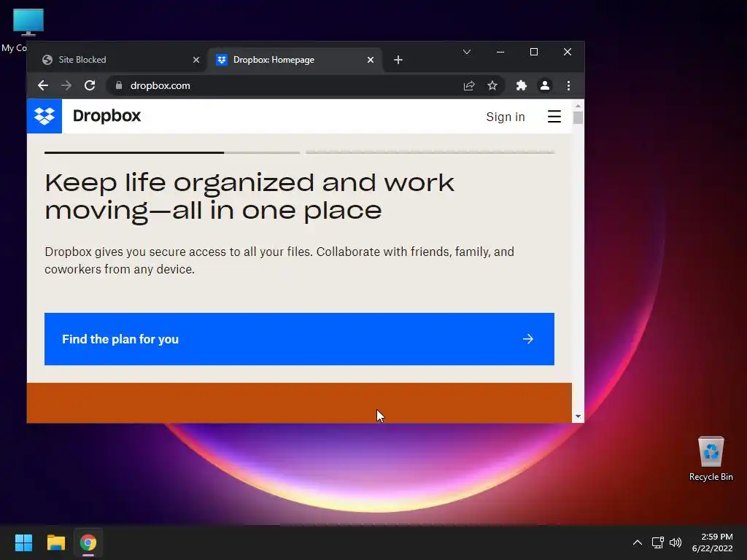This screenshot has width=747, height=560.
Task: Reload the dropbox.com page
Action: 90,85
